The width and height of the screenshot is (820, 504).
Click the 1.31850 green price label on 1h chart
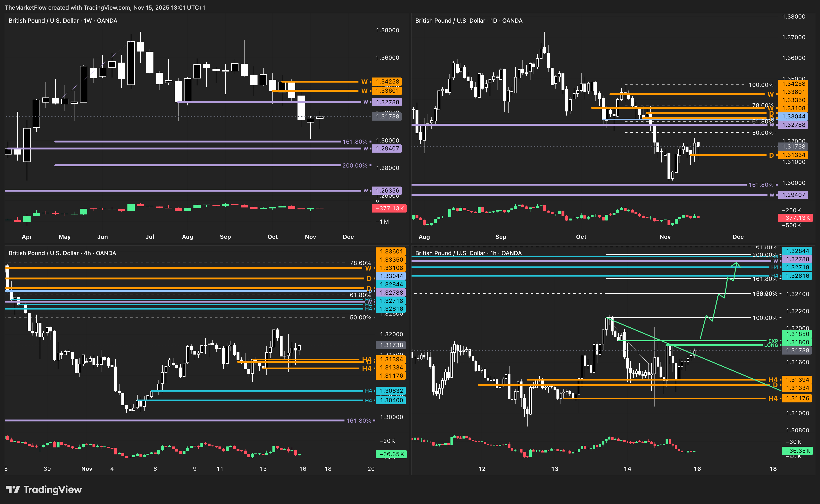(797, 334)
